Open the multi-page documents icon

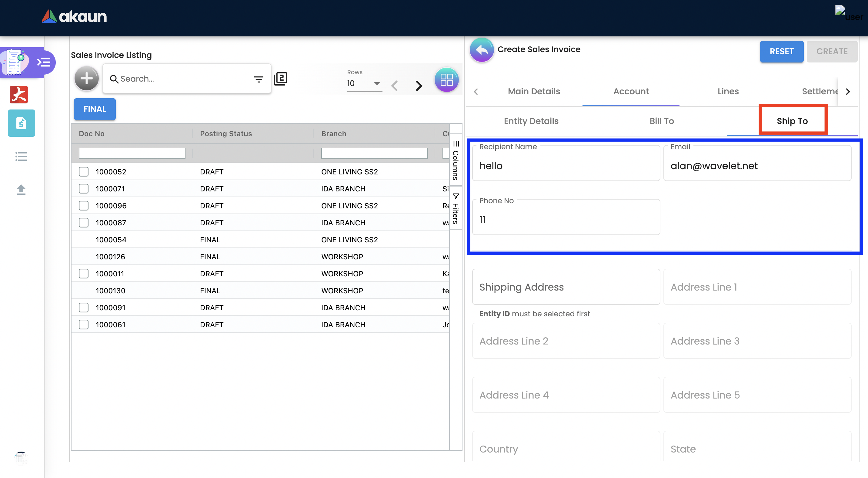[x=280, y=79]
